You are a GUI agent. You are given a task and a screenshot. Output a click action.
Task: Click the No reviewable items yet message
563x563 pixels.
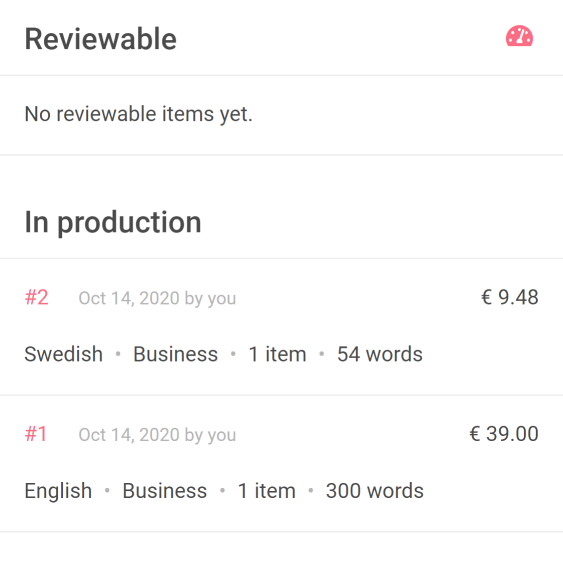tap(139, 115)
